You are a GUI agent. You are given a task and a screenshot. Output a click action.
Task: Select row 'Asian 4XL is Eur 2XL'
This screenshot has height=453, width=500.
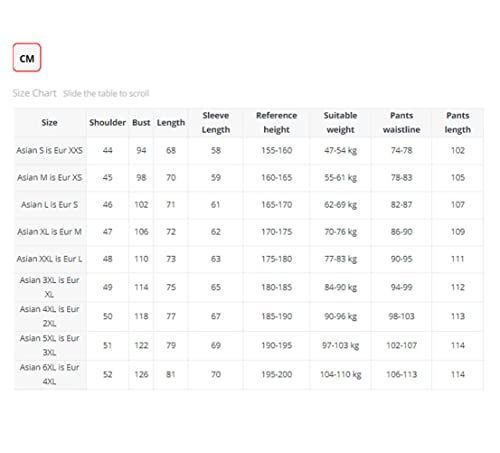point(249,316)
